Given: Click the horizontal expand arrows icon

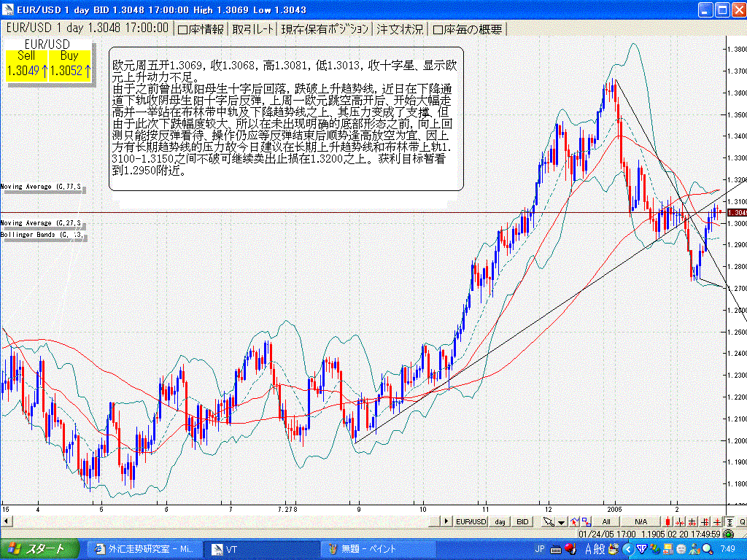Looking at the screenshot, I should click(x=692, y=522).
